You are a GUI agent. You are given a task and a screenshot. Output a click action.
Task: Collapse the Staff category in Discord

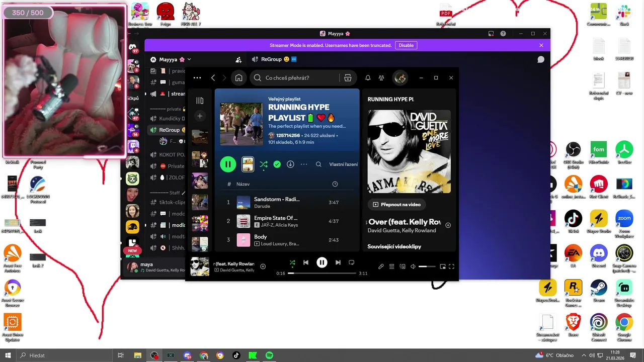(x=168, y=193)
